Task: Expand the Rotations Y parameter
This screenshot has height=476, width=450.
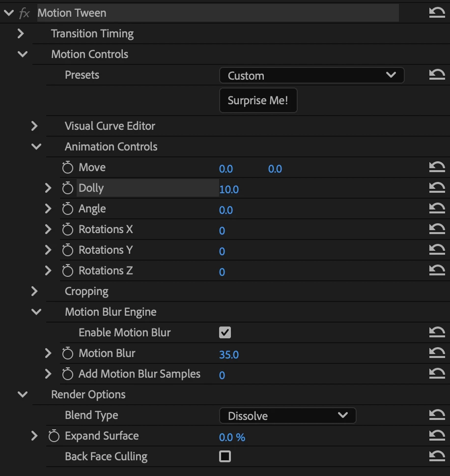Action: [x=48, y=249]
